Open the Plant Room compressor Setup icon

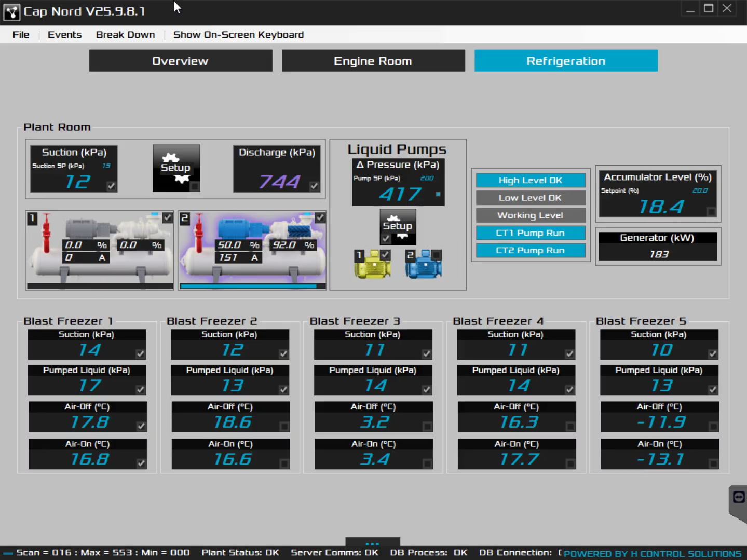coord(176,168)
